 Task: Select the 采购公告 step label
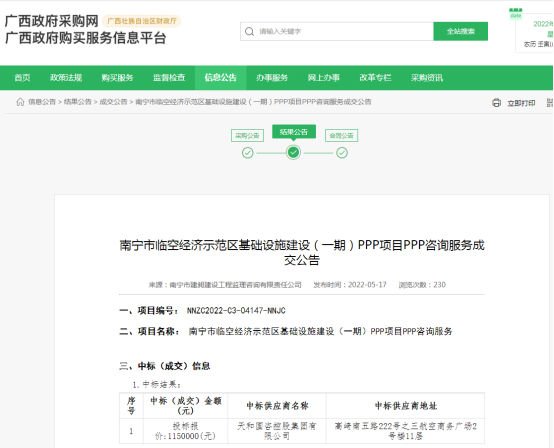coord(247,136)
